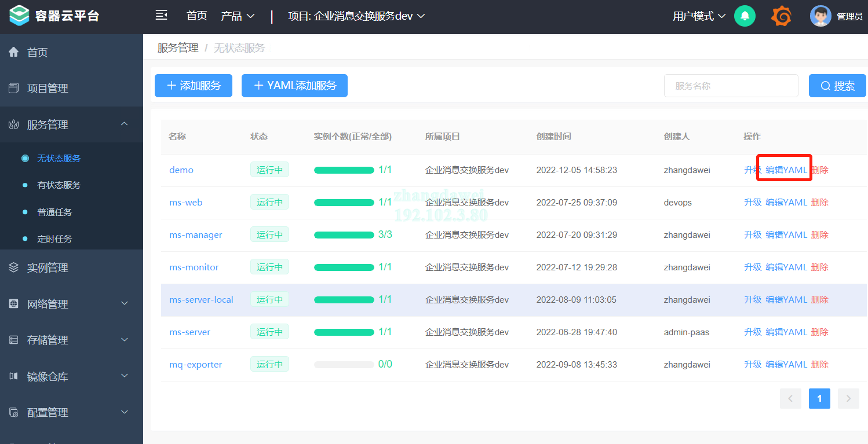Click the 镜像仓库 sidebar icon
The image size is (868, 444).
[x=14, y=376]
